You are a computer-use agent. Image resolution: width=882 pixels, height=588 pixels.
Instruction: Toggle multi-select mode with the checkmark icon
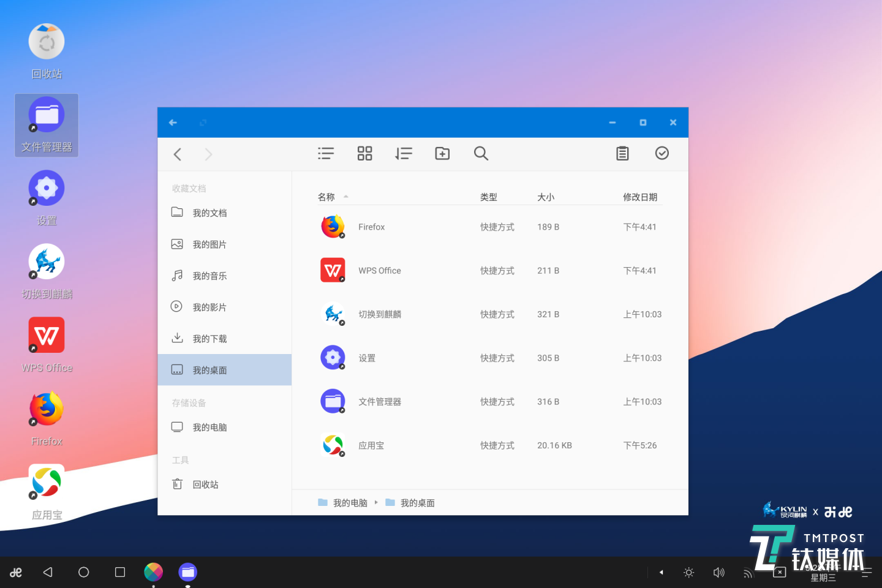tap(661, 154)
